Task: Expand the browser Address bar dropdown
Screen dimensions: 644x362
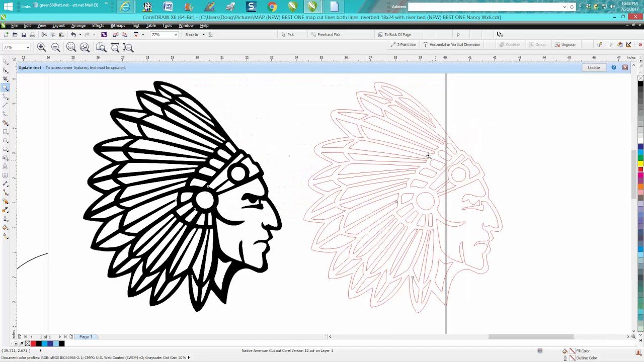Action: [x=565, y=7]
